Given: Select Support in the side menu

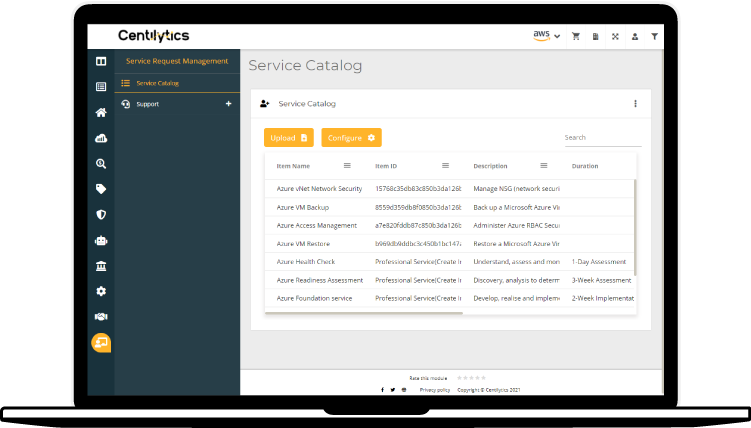Looking at the screenshot, I should click(177, 104).
